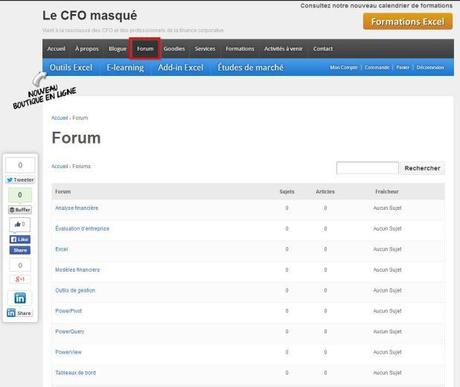Open the Blogue menu item
Screen dimensions: 460x387
point(117,49)
